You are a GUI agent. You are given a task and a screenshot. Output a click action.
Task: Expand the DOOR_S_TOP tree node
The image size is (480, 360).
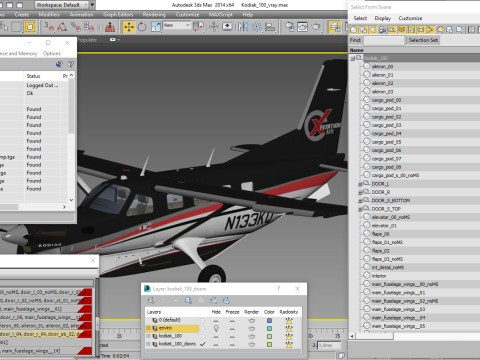click(360, 209)
